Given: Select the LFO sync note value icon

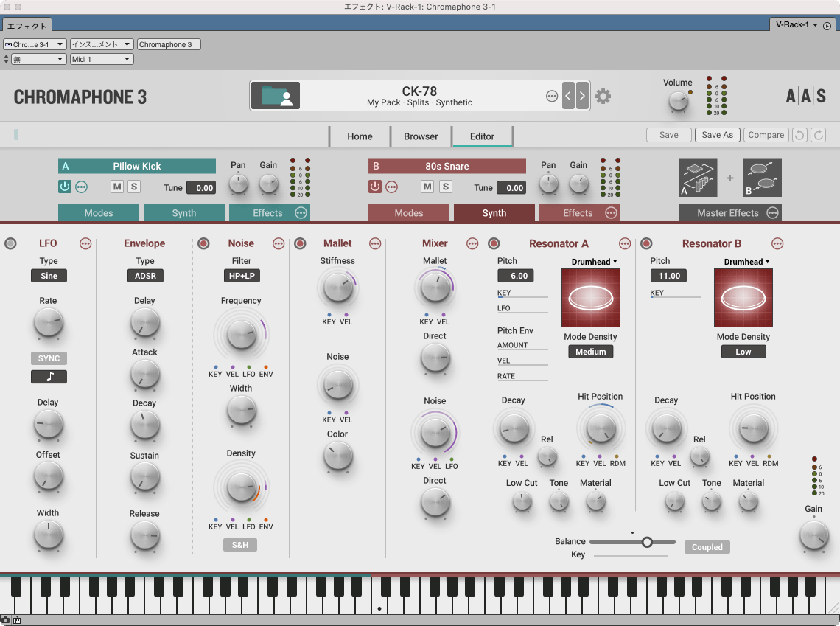Looking at the screenshot, I should pos(49,377).
